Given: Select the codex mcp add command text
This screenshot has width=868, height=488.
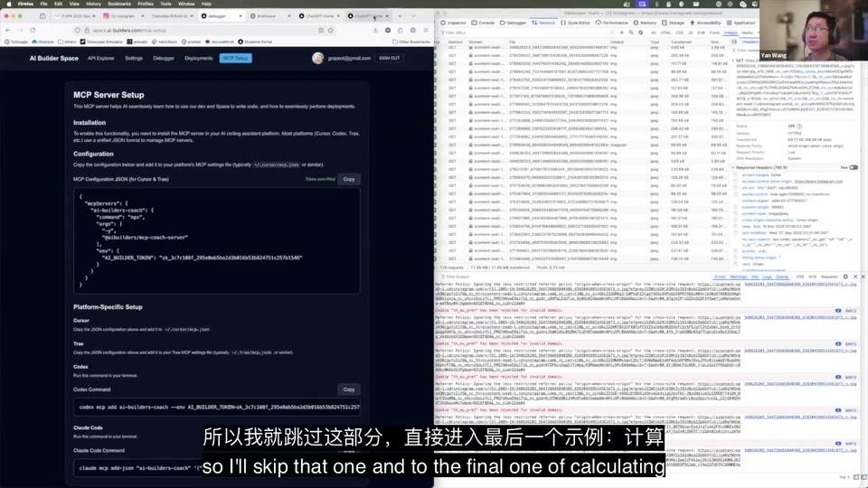Looking at the screenshot, I should tap(219, 408).
